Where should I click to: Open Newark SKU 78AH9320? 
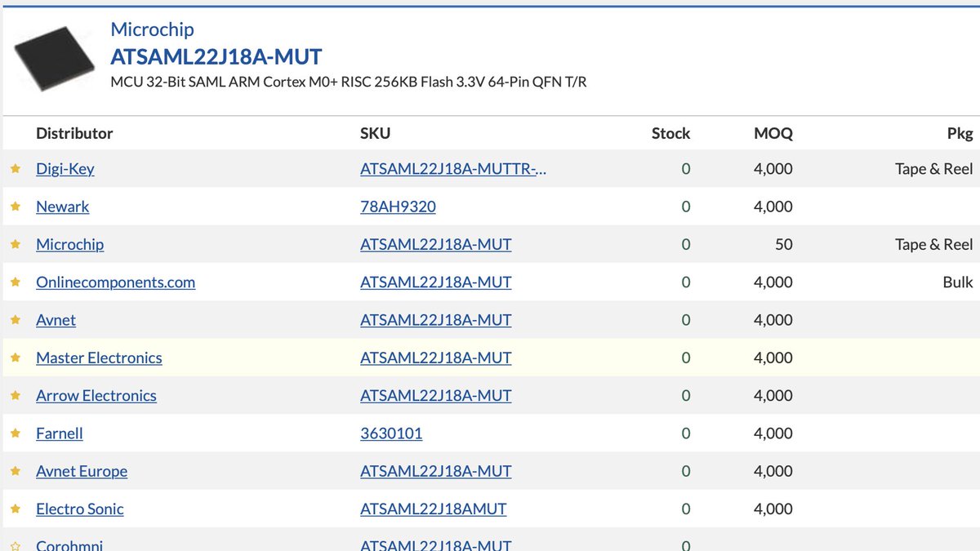[398, 207]
